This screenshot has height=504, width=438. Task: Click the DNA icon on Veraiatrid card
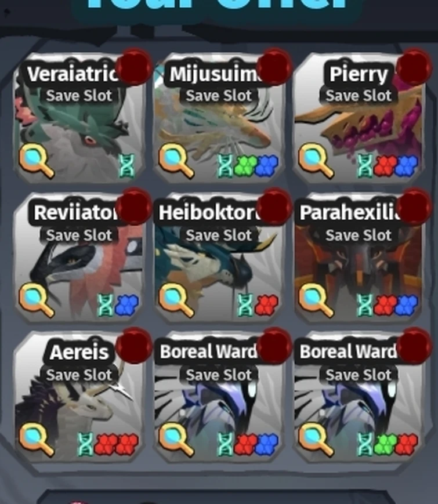(126, 165)
